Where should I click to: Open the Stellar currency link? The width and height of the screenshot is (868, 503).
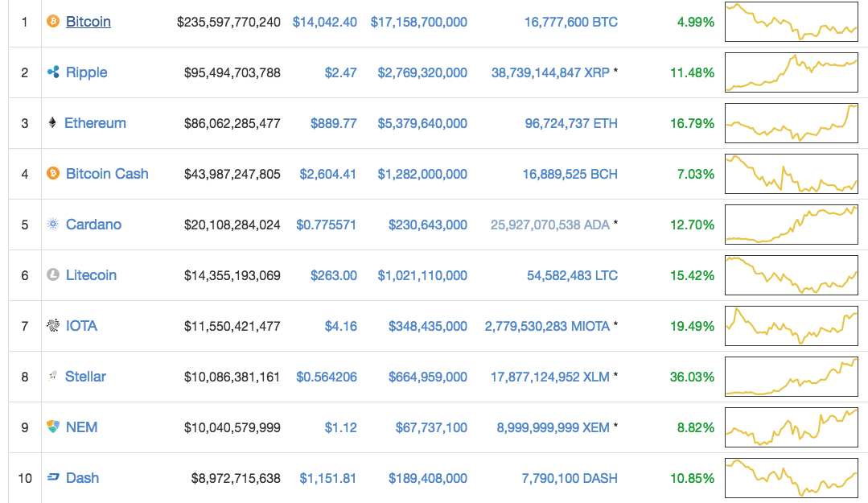coord(85,376)
